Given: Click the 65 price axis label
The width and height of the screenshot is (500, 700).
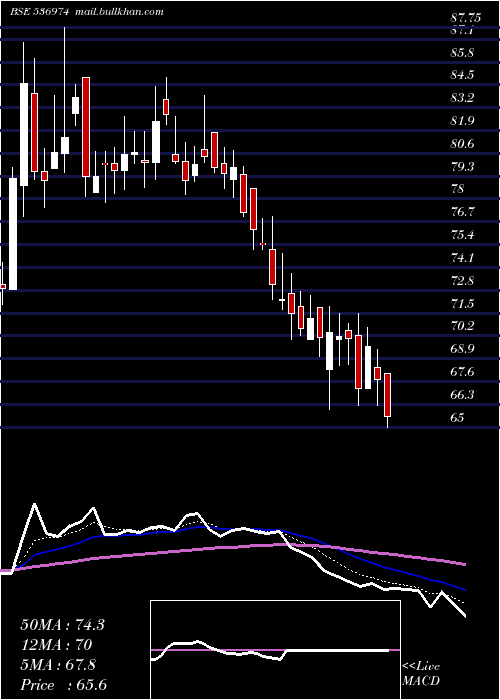Looking at the screenshot, I should point(458,418).
